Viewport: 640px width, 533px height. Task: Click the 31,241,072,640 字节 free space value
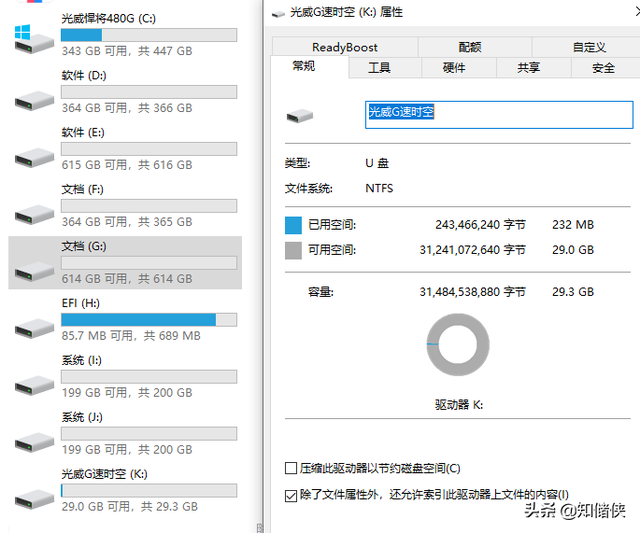point(473,250)
